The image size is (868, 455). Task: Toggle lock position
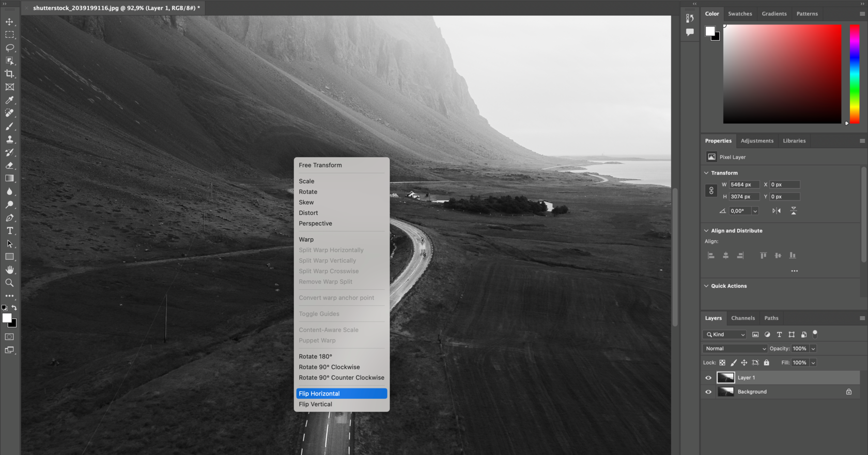click(744, 363)
